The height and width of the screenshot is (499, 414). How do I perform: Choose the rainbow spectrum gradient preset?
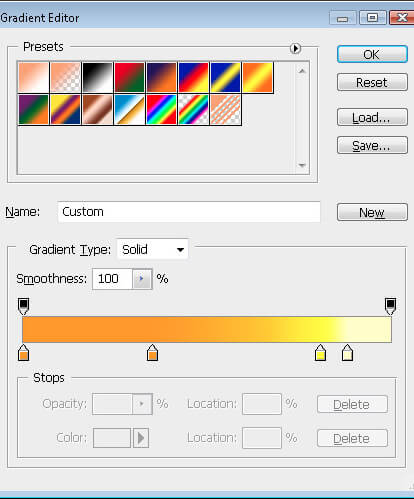[161, 109]
